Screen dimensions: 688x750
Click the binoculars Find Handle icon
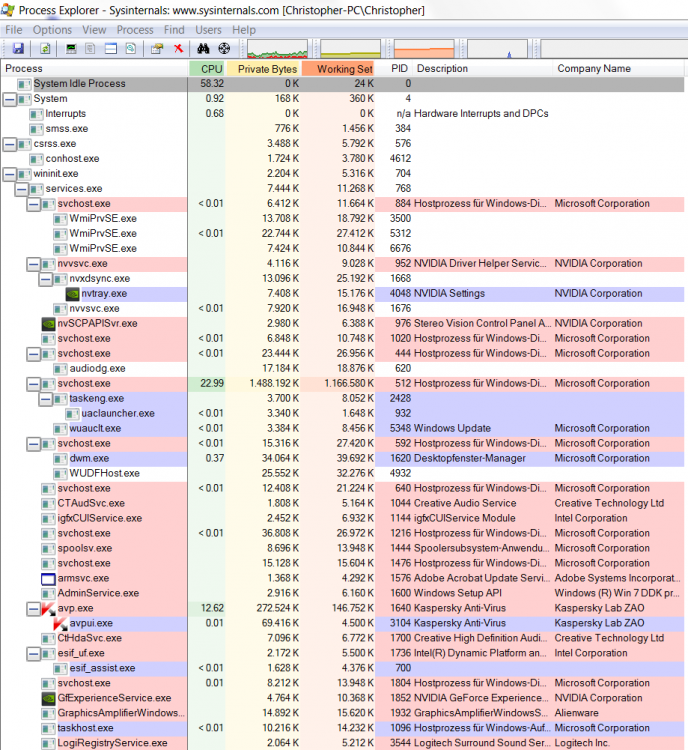[x=204, y=48]
